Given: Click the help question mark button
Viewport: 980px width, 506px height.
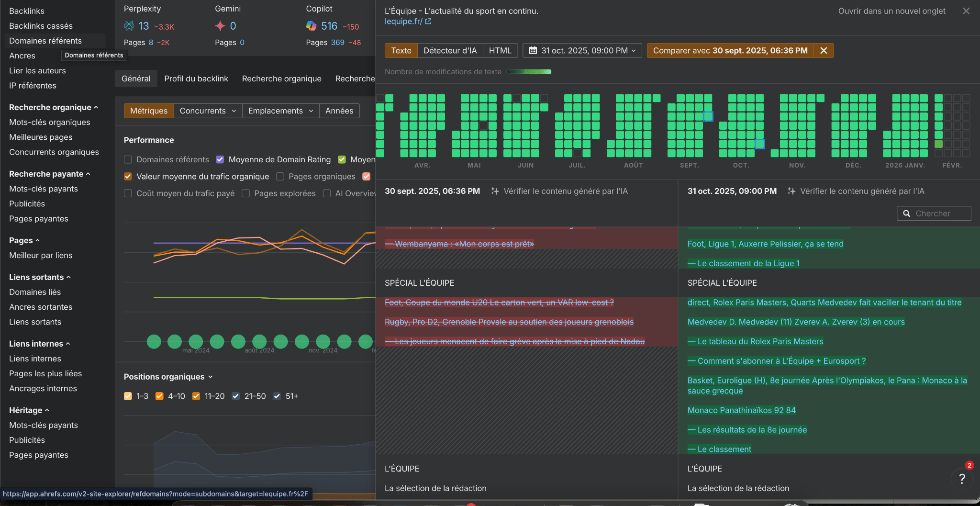Looking at the screenshot, I should click(x=962, y=479).
